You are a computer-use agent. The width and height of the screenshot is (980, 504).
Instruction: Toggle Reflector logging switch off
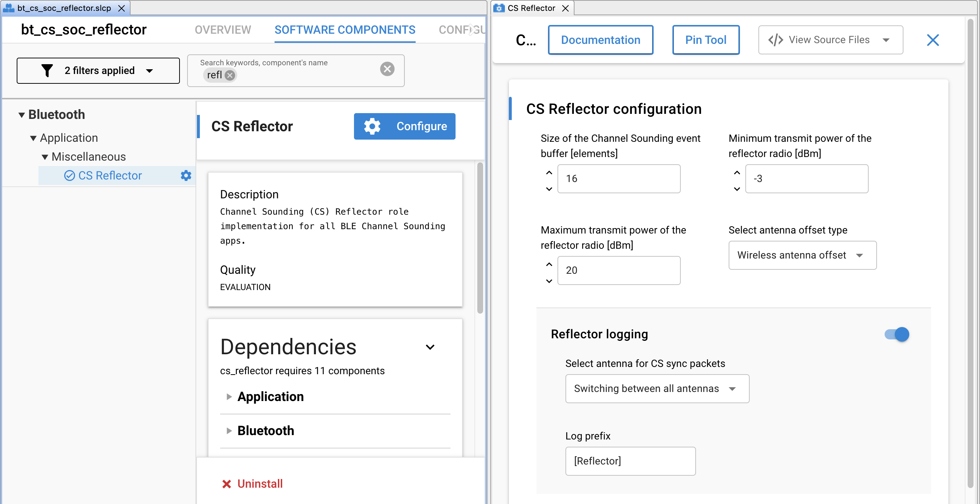coord(897,334)
